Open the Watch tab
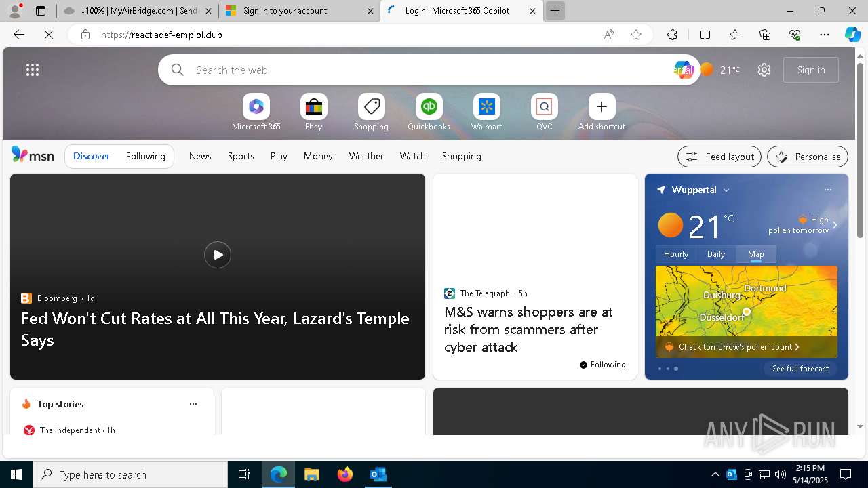The width and height of the screenshot is (868, 488). (413, 156)
